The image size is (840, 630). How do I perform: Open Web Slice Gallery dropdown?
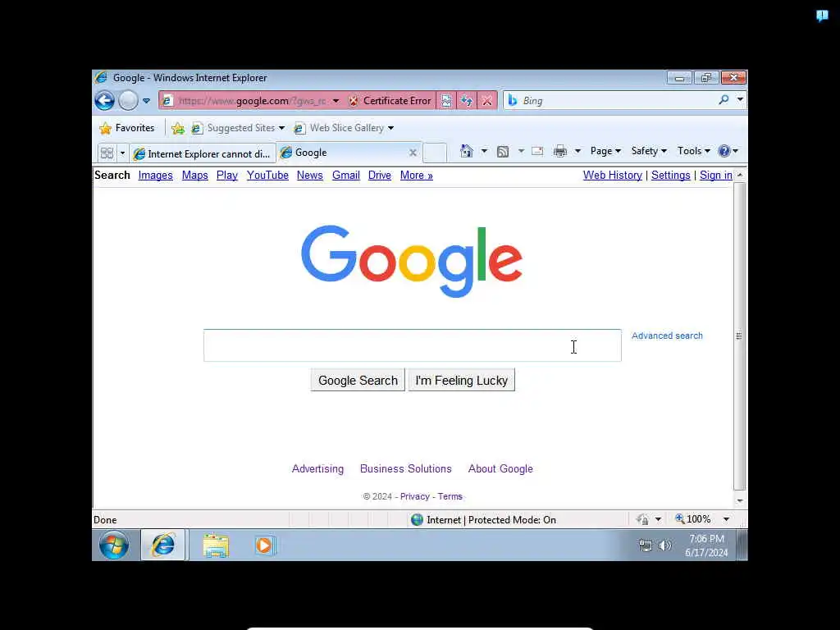pos(344,128)
